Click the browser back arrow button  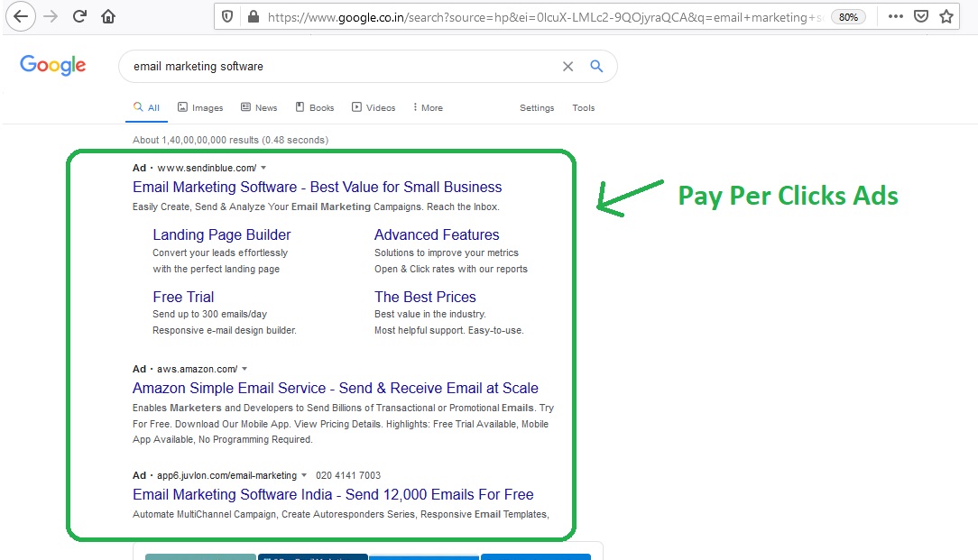point(20,16)
